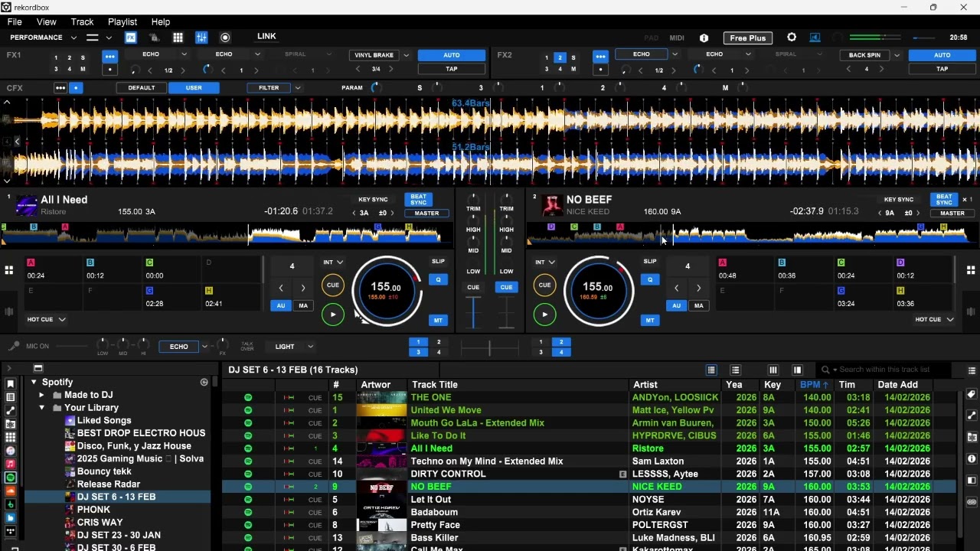
Task: Toggle BEAT SYNC on deck 1
Action: pos(418,200)
